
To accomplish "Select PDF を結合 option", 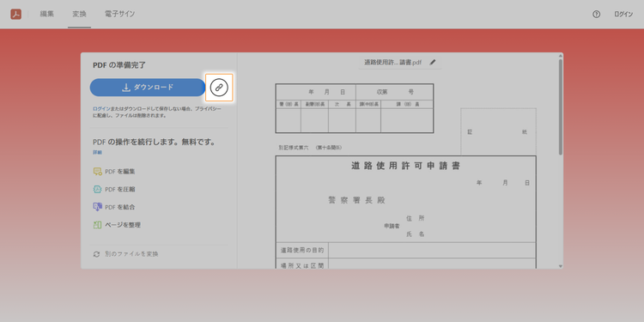I will [120, 207].
